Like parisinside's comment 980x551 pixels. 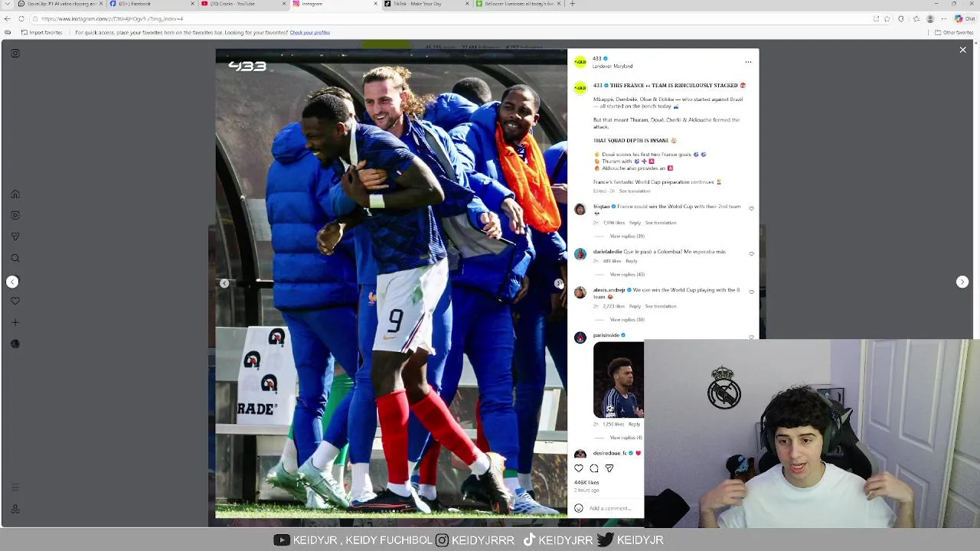click(751, 337)
